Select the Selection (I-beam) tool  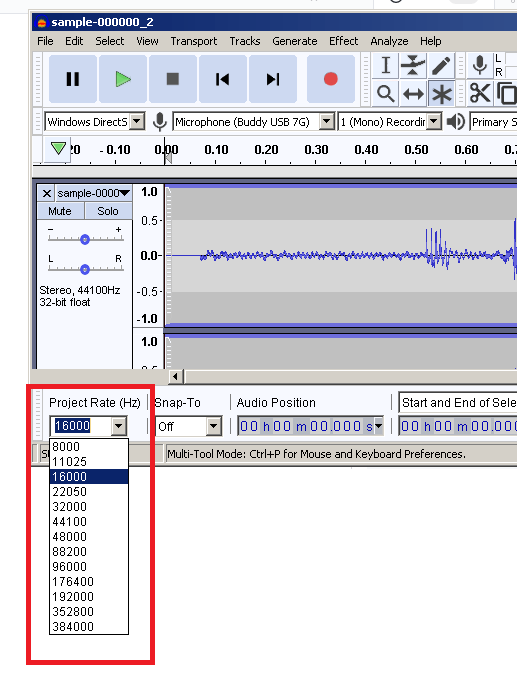385,66
